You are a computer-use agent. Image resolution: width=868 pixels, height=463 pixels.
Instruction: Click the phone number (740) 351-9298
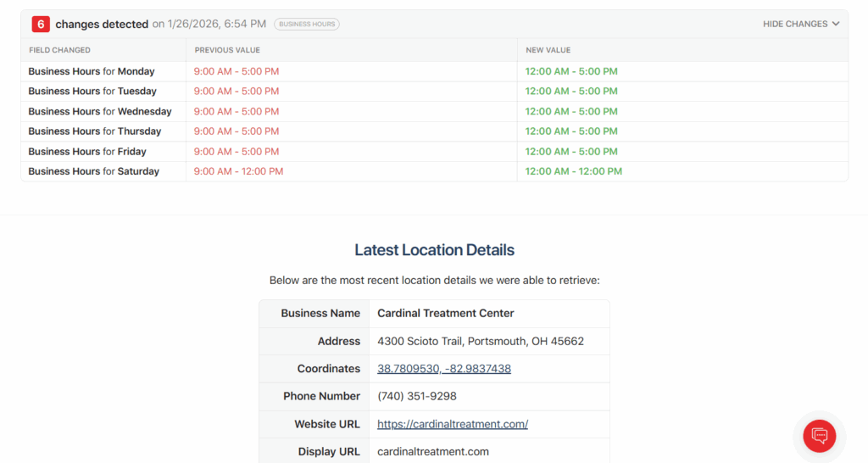417,396
